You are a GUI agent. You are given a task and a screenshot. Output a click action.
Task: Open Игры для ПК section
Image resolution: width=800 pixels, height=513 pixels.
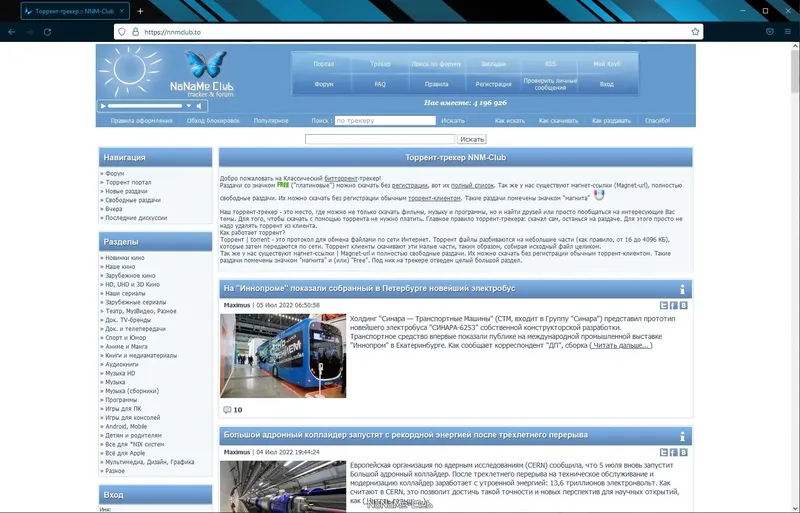(123, 409)
